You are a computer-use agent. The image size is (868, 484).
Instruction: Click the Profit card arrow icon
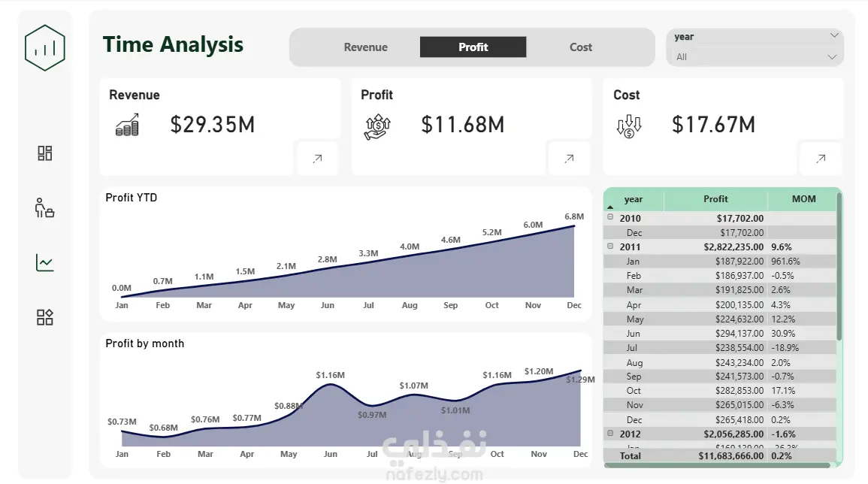pos(569,159)
